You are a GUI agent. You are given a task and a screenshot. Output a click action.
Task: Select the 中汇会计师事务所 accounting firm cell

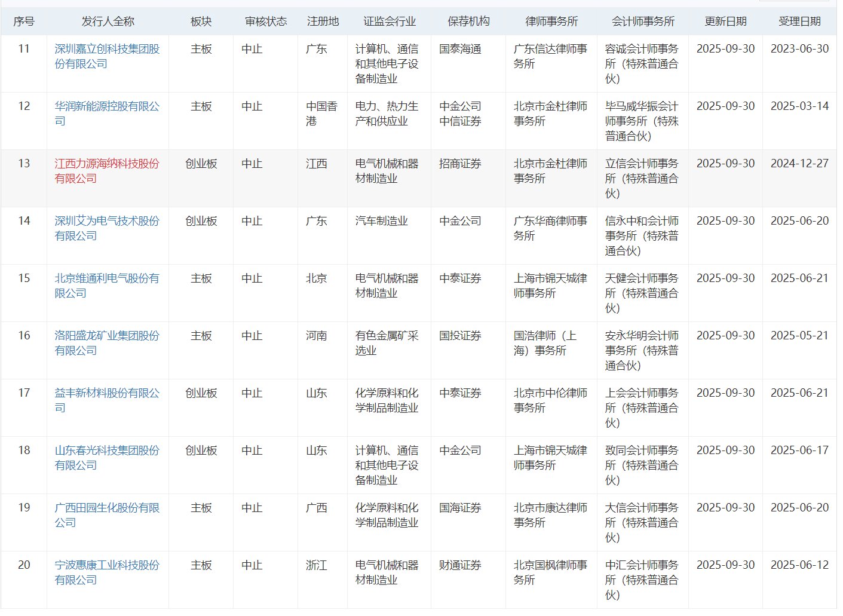(642, 580)
